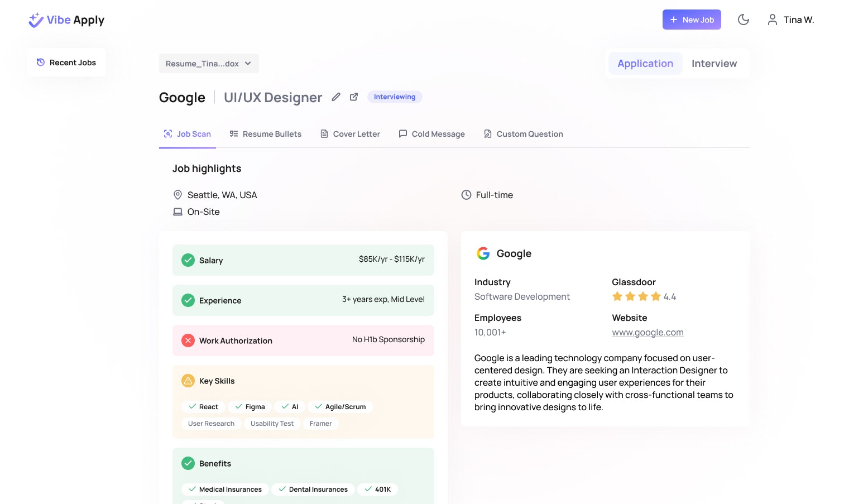The height and width of the screenshot is (504, 844).
Task: Switch to the Interview tab
Action: pos(714,64)
